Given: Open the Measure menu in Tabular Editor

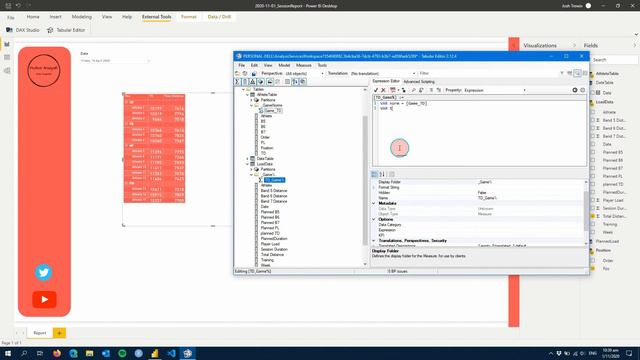Looking at the screenshot, I should (303, 65).
